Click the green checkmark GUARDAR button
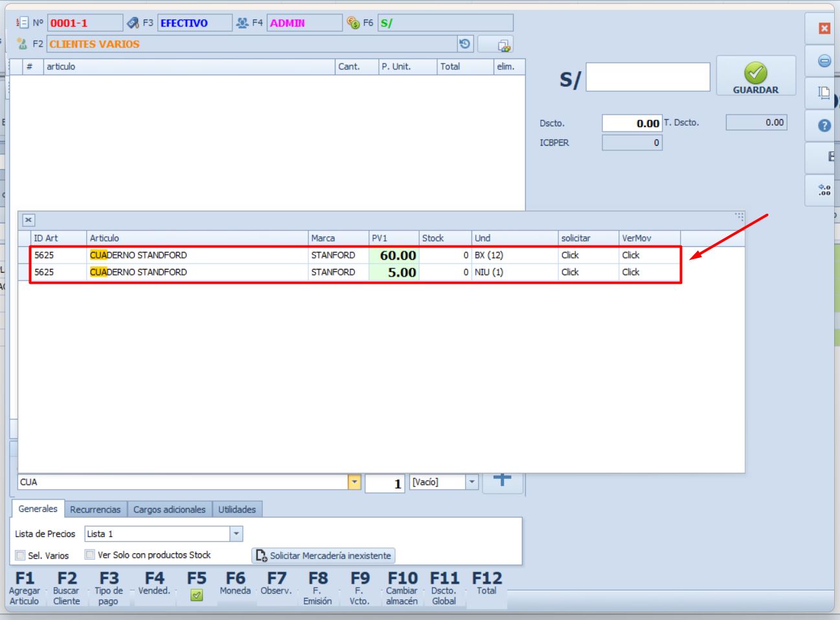This screenshot has width=840, height=620. 756,76
